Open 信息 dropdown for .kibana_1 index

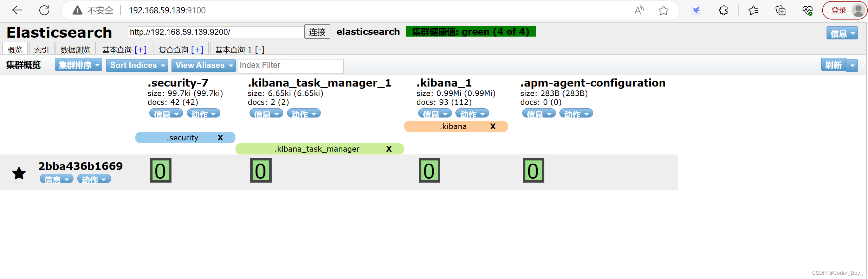tap(435, 113)
